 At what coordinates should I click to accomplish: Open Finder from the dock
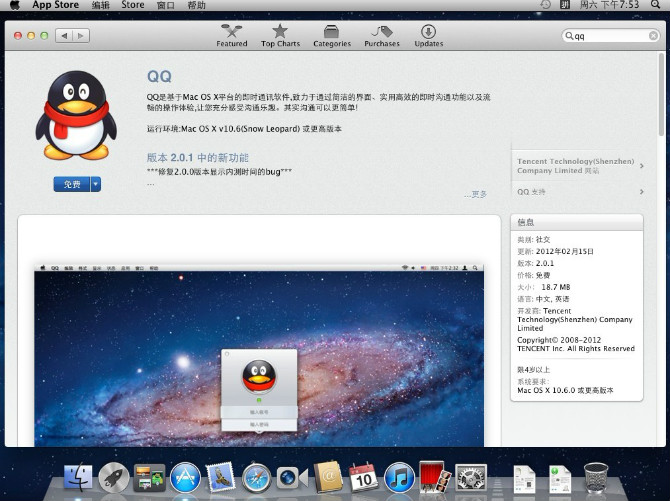pos(78,478)
